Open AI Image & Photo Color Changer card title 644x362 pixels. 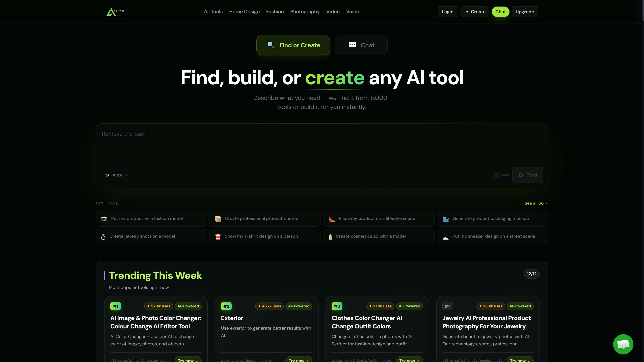[x=156, y=322]
